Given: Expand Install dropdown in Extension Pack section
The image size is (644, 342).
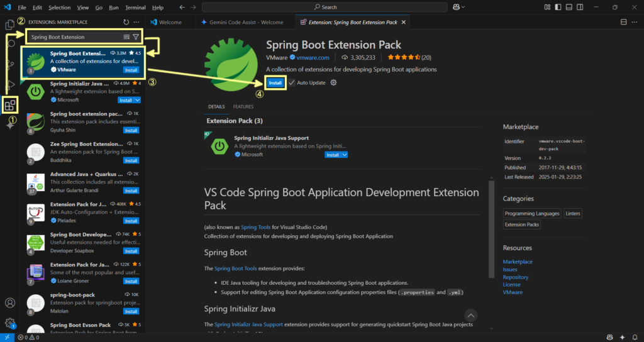Looking at the screenshot, I should click(345, 155).
